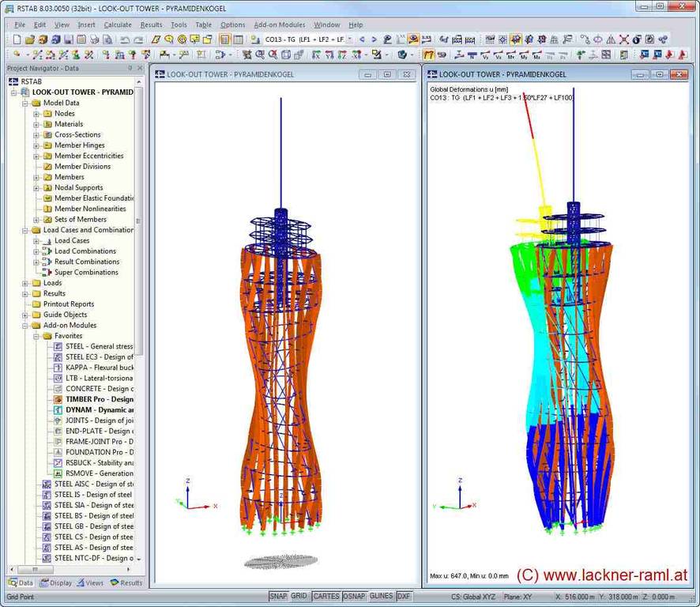Toggle GLINES in the status bar
This screenshot has width=700, height=607.
382,596
